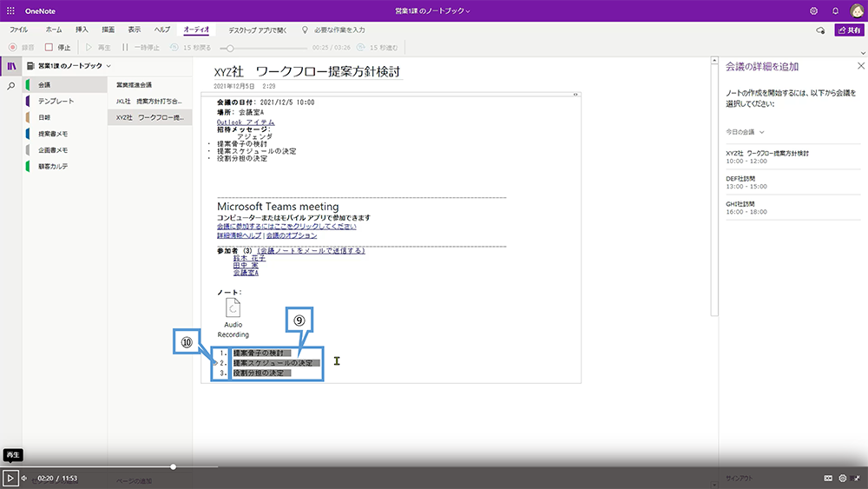Image resolution: width=868 pixels, height=489 pixels.
Task: Select the テンプレート section
Action: click(x=66, y=102)
